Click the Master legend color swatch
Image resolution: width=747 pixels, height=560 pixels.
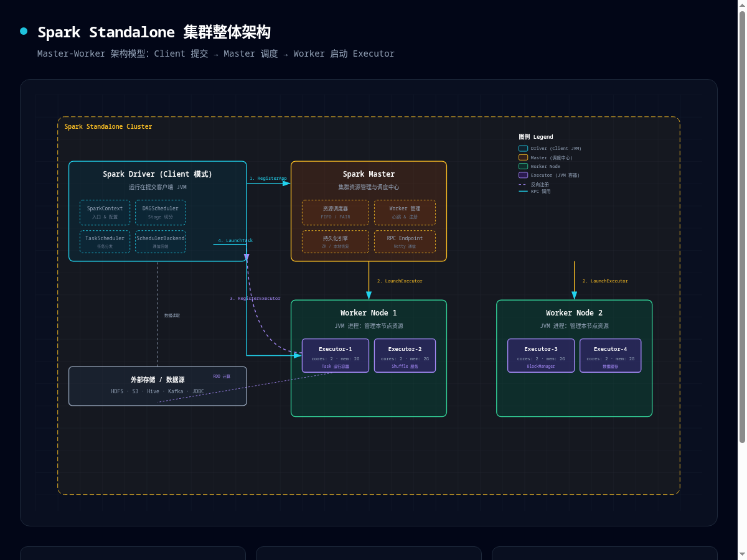(523, 157)
